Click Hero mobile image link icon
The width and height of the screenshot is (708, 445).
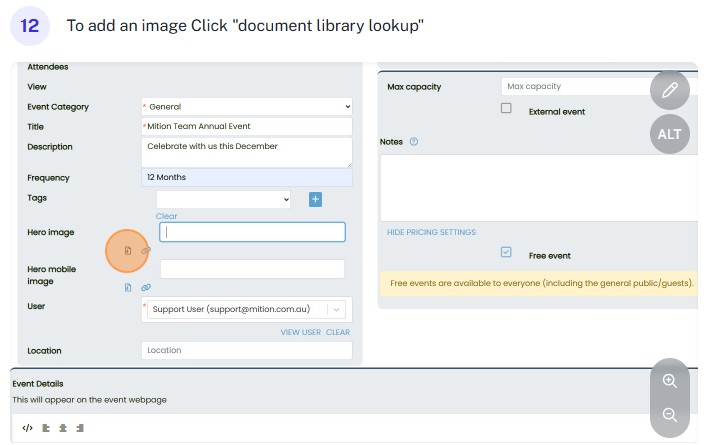146,287
